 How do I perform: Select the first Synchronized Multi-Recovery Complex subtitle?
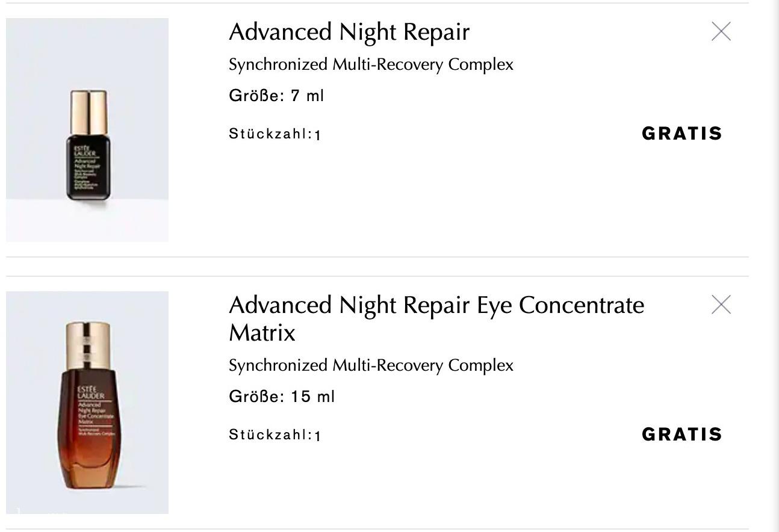[371, 64]
